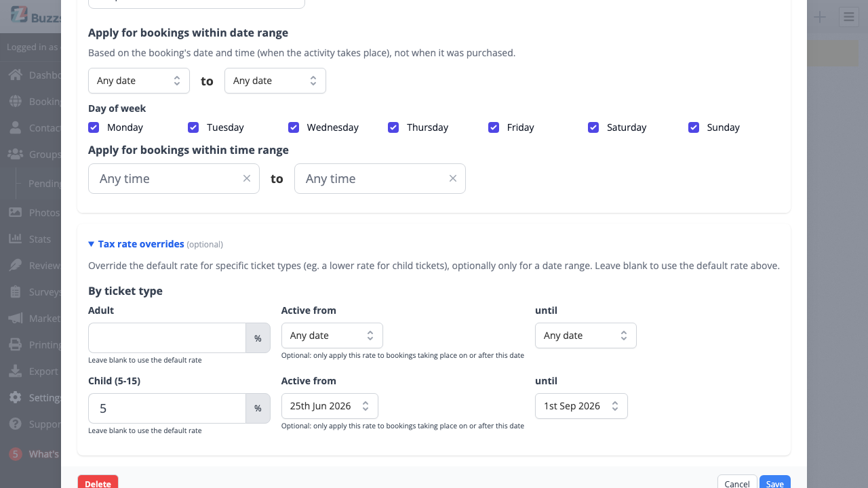Click the Dashboard home icon in sidebar

[x=15, y=75]
